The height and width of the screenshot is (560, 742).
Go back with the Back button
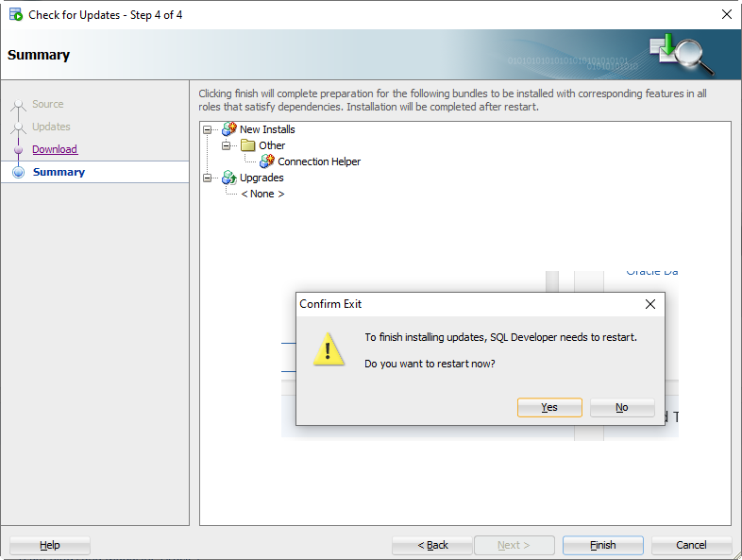pos(432,545)
